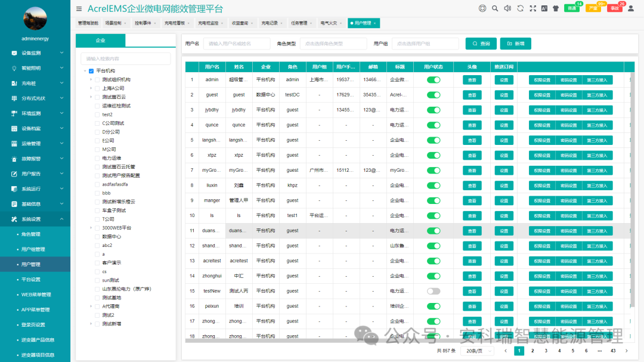Click the red 事故 alarm badge

(x=614, y=8)
